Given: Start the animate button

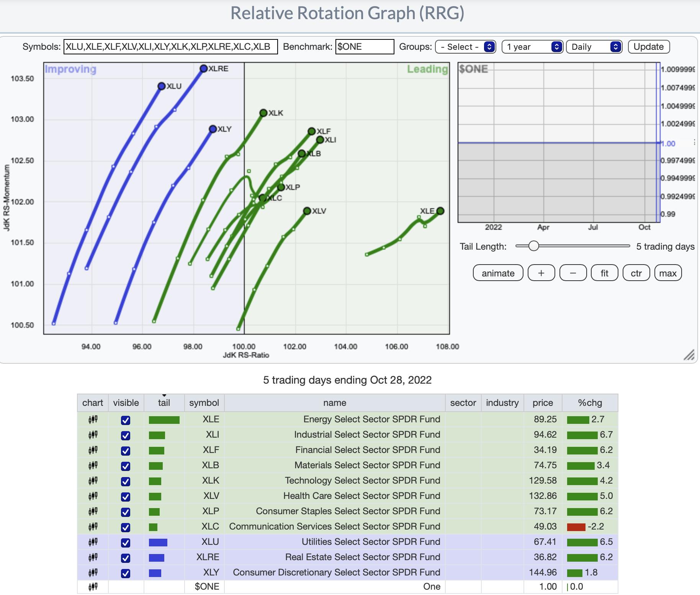Looking at the screenshot, I should 498,273.
